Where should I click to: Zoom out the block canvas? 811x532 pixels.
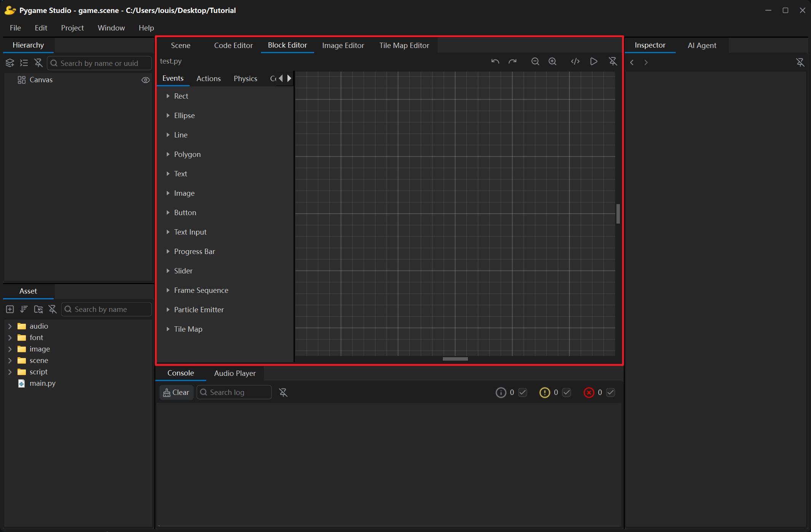pyautogui.click(x=535, y=61)
